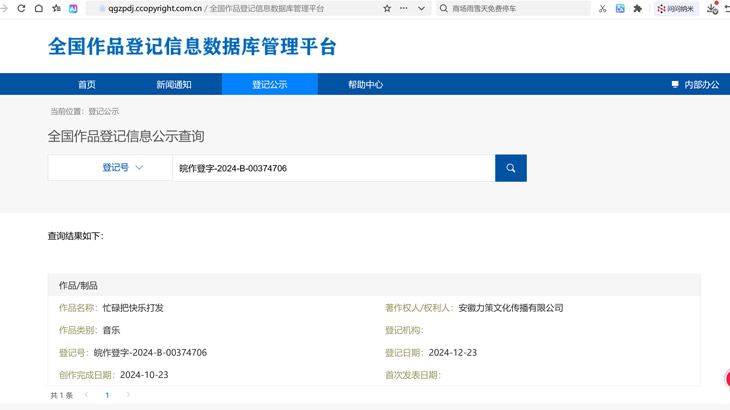This screenshot has width=730, height=410.
Task: Click the registration number search input field
Action: [333, 168]
